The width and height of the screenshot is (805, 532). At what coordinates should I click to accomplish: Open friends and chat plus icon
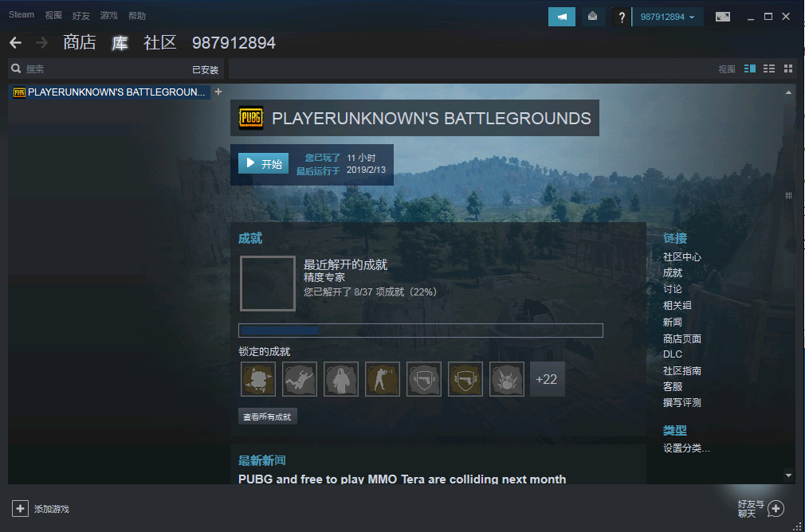pos(776,509)
